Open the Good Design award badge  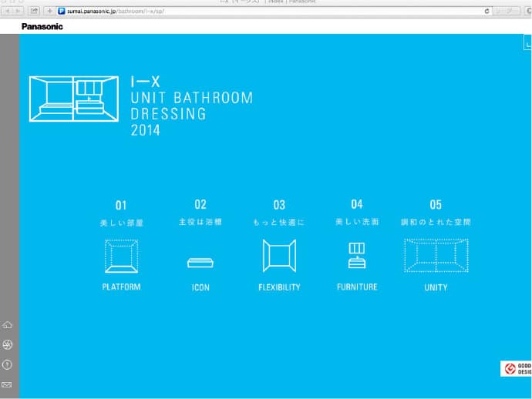[516, 368]
